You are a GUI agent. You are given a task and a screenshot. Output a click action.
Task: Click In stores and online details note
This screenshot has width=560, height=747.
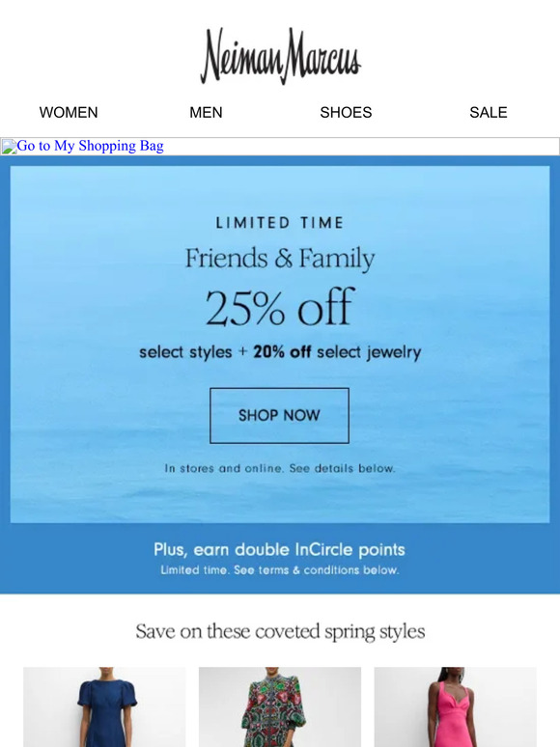coord(280,468)
